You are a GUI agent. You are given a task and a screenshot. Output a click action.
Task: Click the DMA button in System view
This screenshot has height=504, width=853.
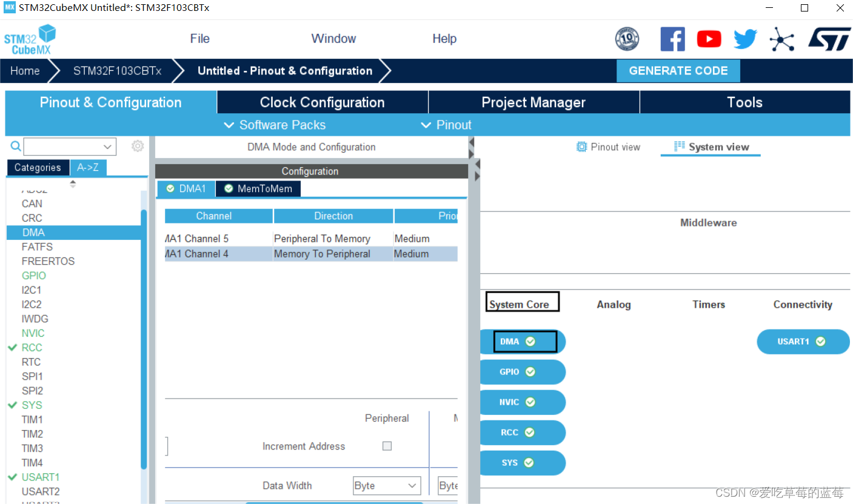[x=523, y=342]
